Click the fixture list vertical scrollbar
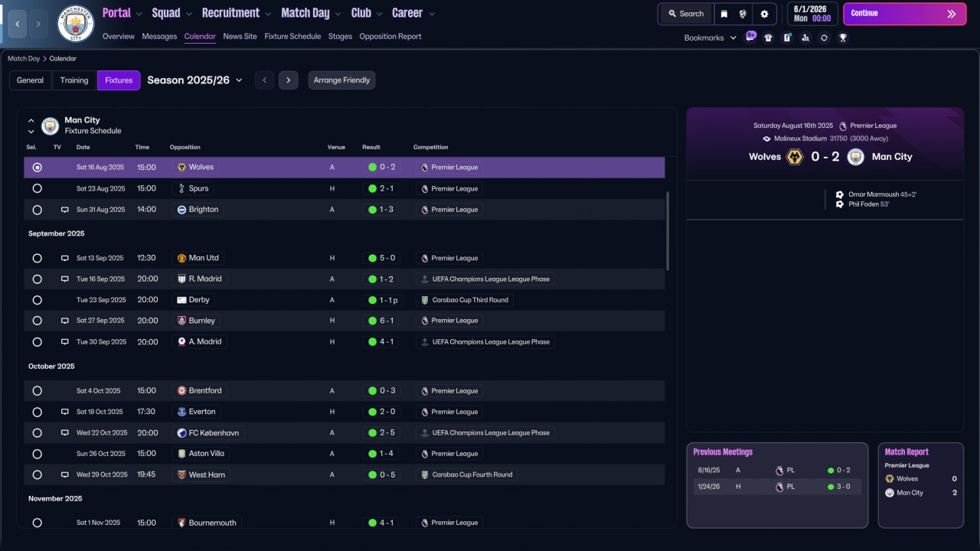The image size is (980, 551). 668,230
